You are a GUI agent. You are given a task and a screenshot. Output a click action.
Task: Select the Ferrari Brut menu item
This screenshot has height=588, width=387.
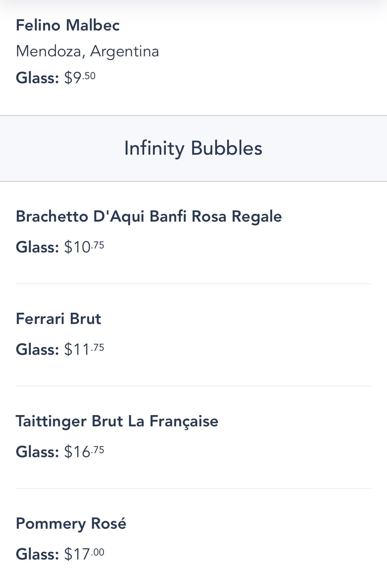[x=58, y=319]
